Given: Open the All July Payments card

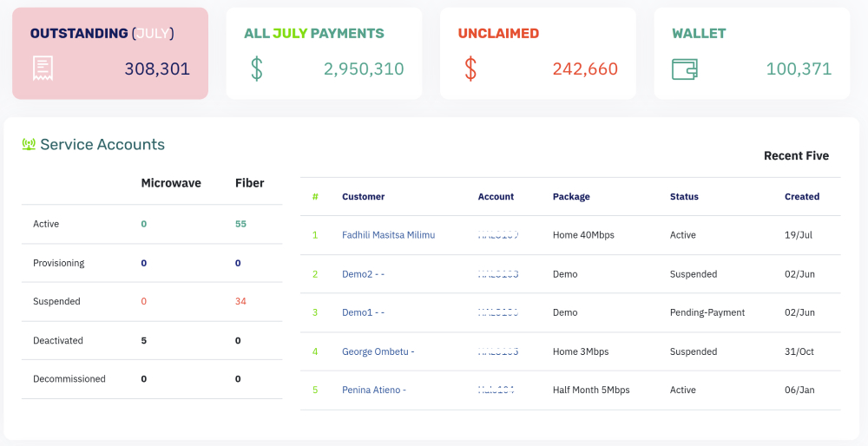Looking at the screenshot, I should (324, 54).
